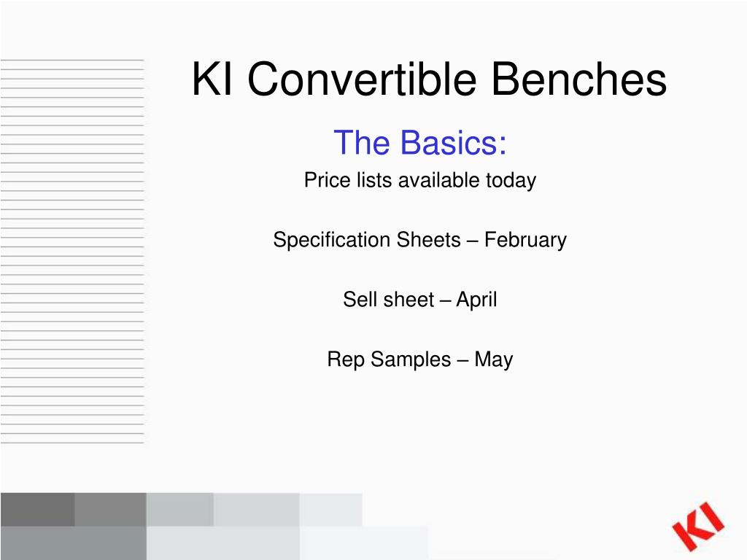Click "The Basics:" blue heading
Image resolution: width=747 pixels, height=560 pixels.
pyautogui.click(x=419, y=142)
